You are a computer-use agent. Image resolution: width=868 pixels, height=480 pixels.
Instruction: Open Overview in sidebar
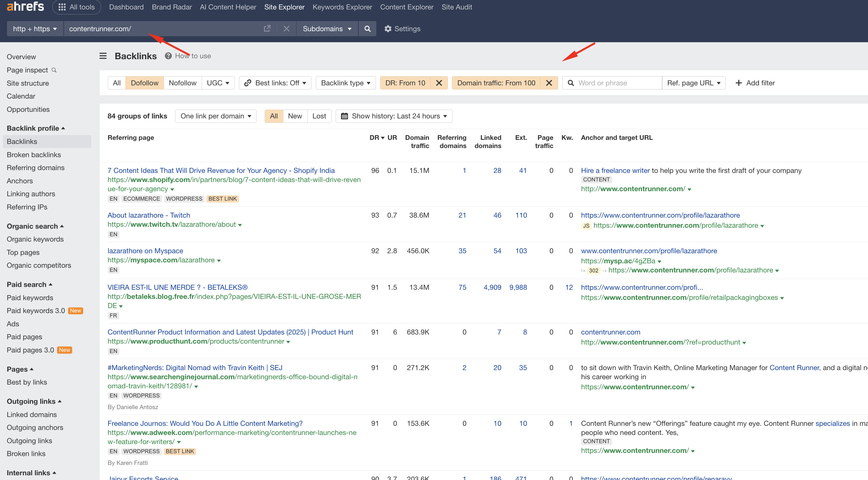click(x=21, y=57)
